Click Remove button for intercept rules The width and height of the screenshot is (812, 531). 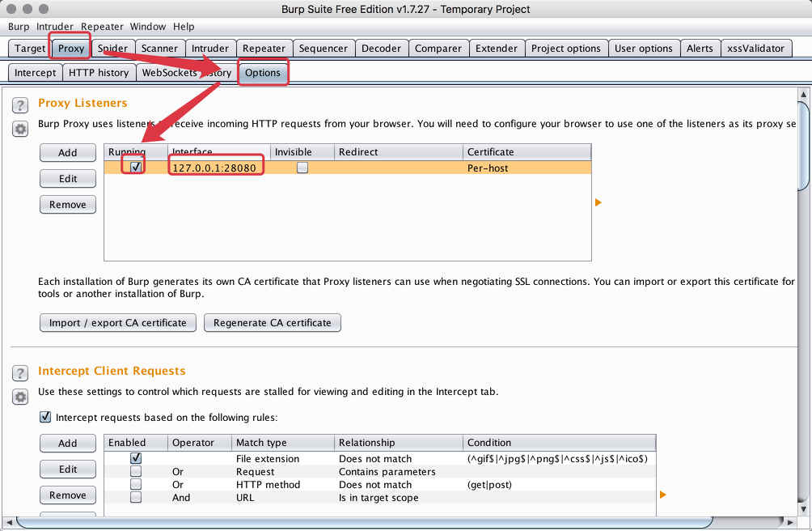(x=68, y=495)
